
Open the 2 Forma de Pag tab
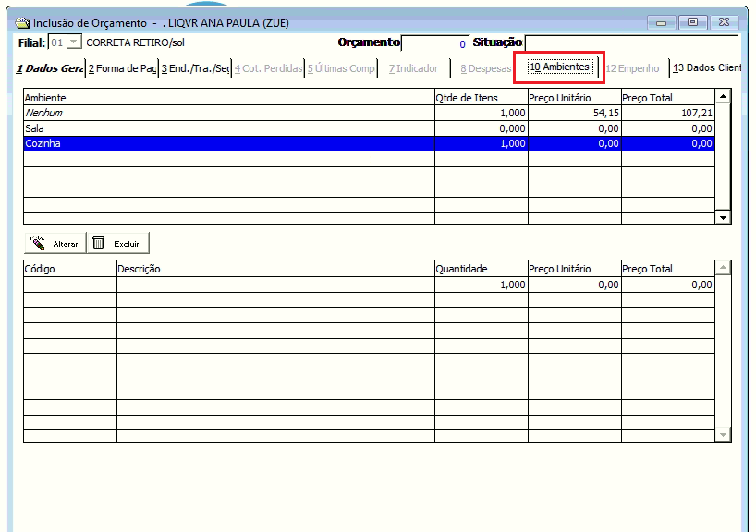tap(123, 68)
